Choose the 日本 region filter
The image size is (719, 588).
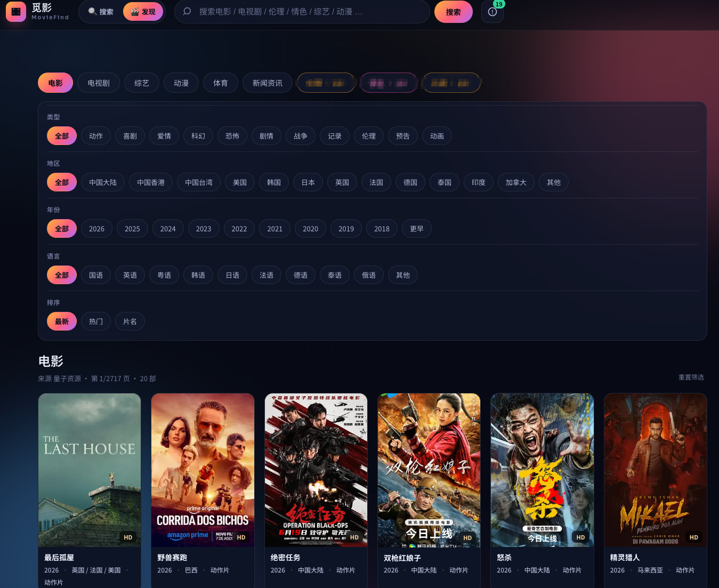(308, 182)
